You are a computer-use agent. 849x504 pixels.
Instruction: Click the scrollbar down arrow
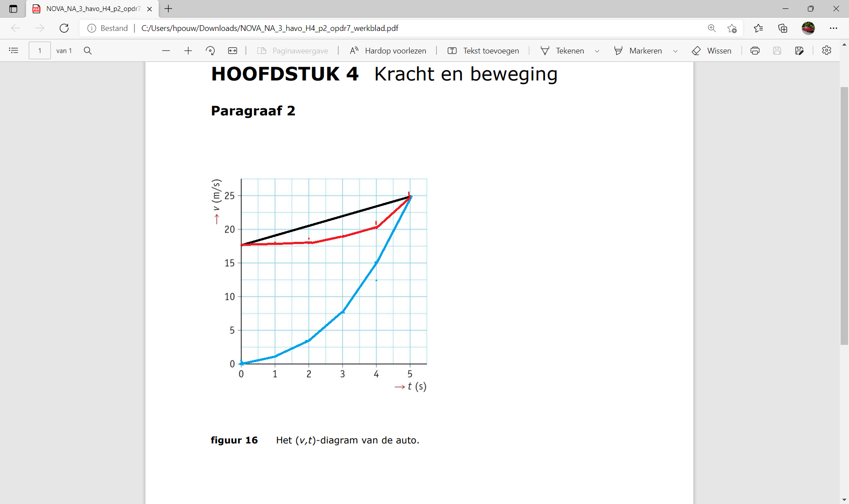click(844, 500)
